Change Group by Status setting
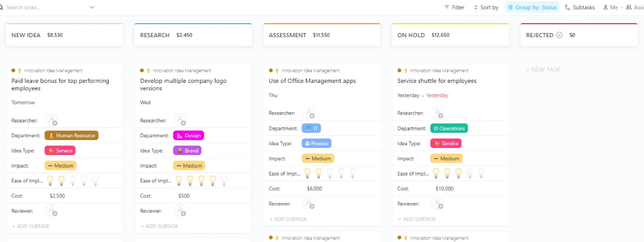 coord(532,7)
